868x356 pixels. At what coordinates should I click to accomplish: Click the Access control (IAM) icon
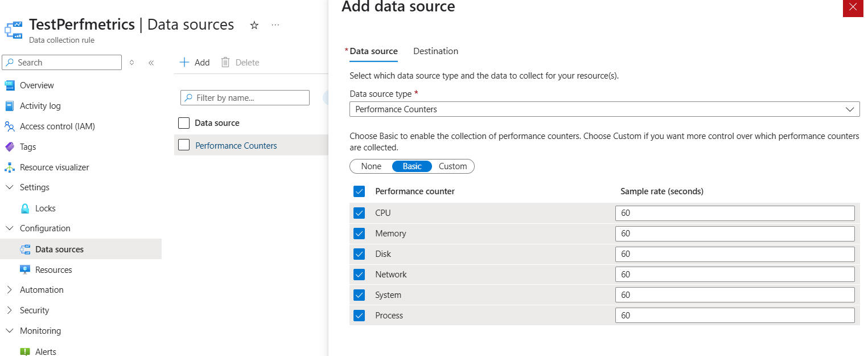click(10, 126)
